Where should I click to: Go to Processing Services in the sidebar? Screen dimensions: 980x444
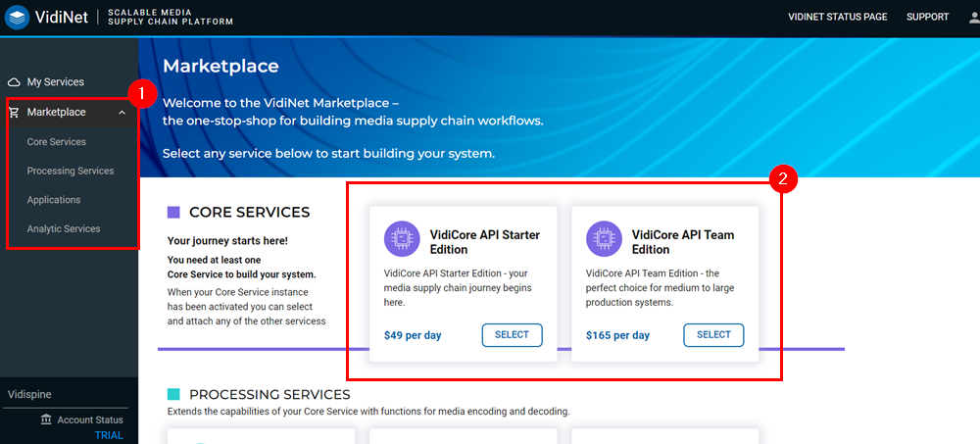71,171
